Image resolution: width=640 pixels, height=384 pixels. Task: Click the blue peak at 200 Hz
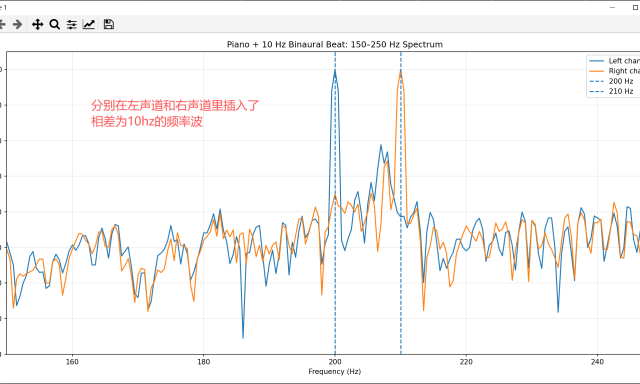pos(335,71)
